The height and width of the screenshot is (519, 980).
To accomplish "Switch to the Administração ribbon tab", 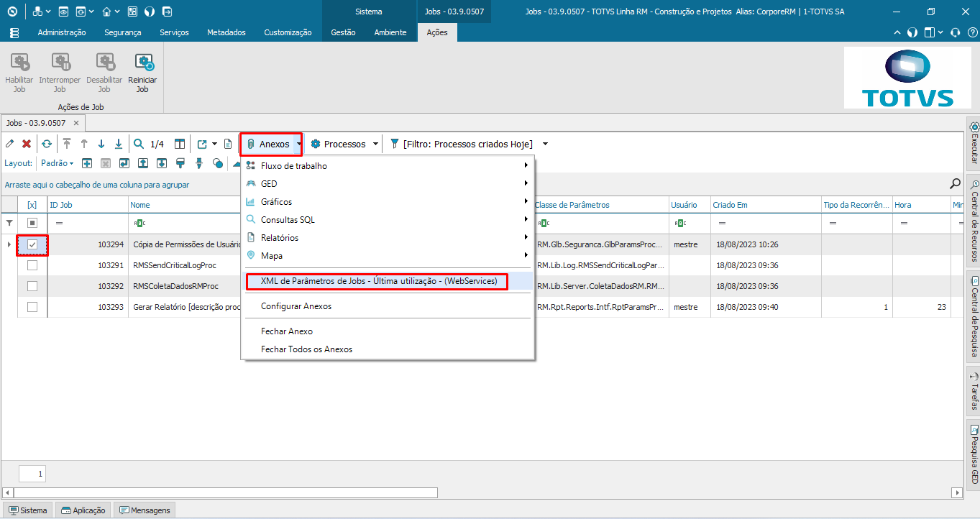I will [x=62, y=32].
